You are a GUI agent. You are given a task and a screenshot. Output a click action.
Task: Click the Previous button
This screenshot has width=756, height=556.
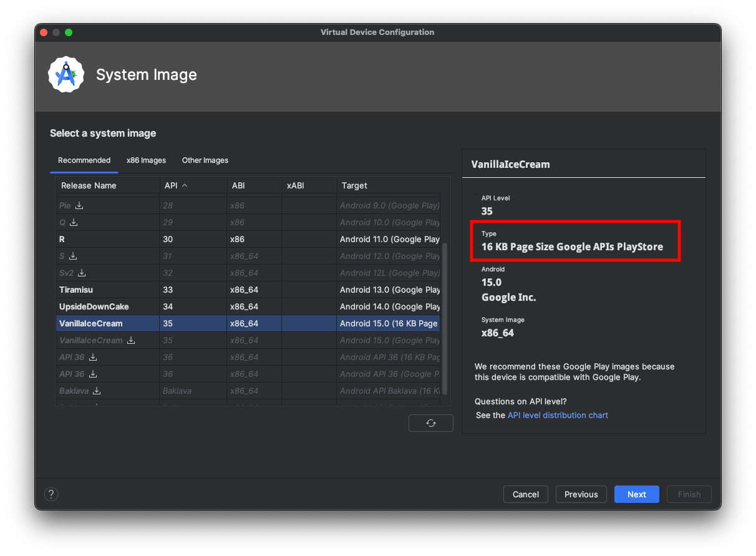pos(581,494)
